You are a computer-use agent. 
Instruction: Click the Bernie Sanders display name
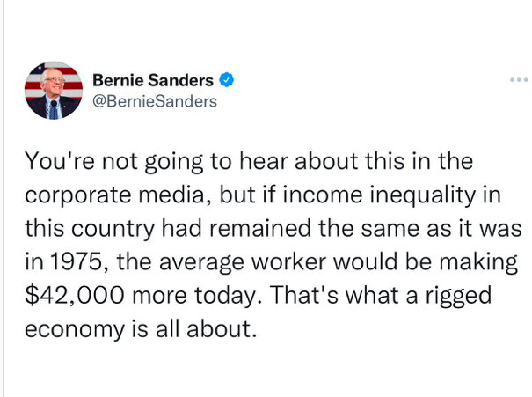coord(153,80)
